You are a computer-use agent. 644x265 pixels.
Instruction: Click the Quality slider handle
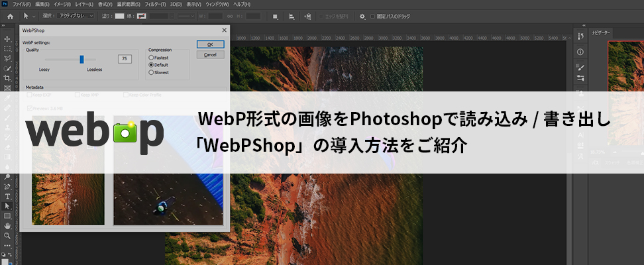tap(81, 59)
